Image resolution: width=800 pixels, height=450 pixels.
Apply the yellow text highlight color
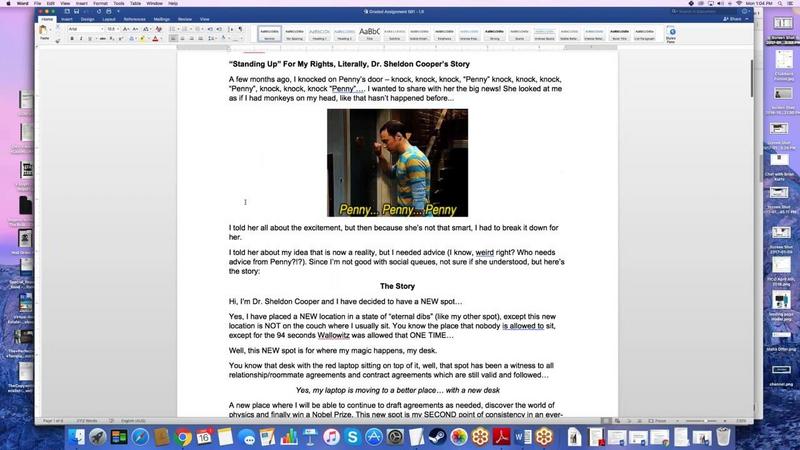[x=142, y=38]
